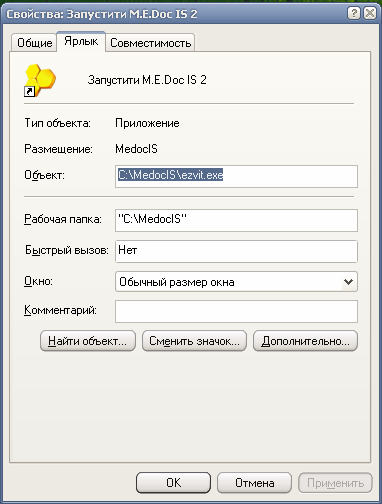The width and height of the screenshot is (382, 504).
Task: Click the 'Размещение:' label
Action: pos(58,149)
